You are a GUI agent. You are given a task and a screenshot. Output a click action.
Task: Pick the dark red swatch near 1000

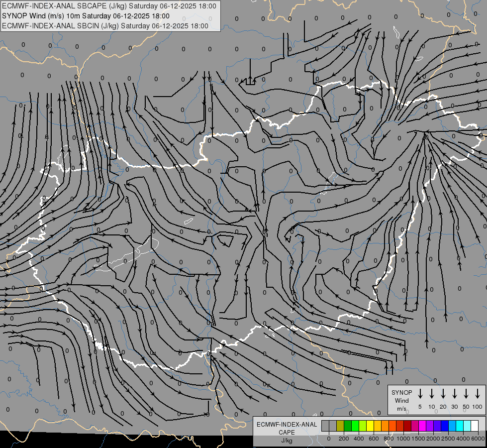coord(408,426)
